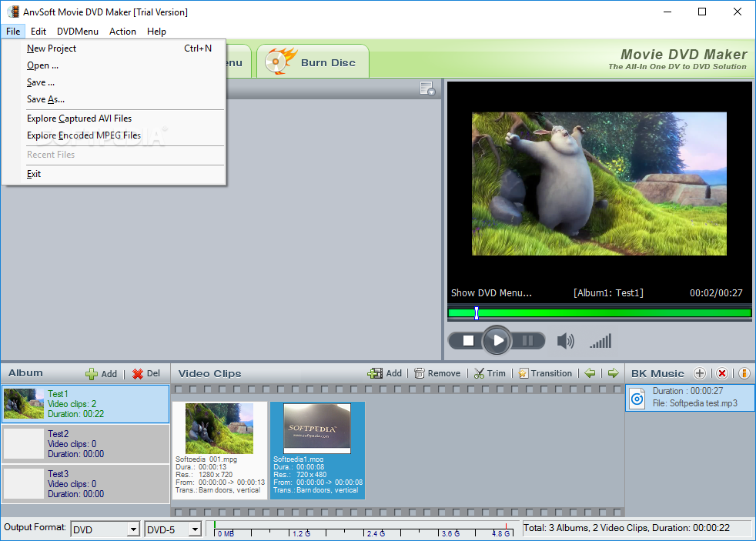Click the green plus Add album icon

point(92,374)
